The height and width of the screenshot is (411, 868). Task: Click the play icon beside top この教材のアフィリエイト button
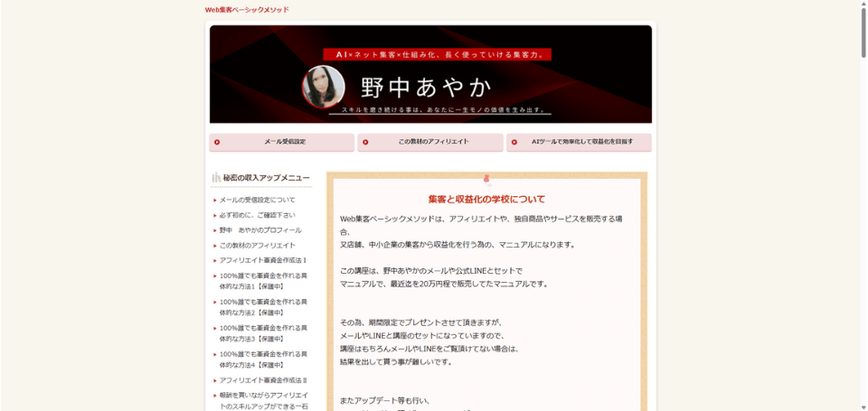365,142
